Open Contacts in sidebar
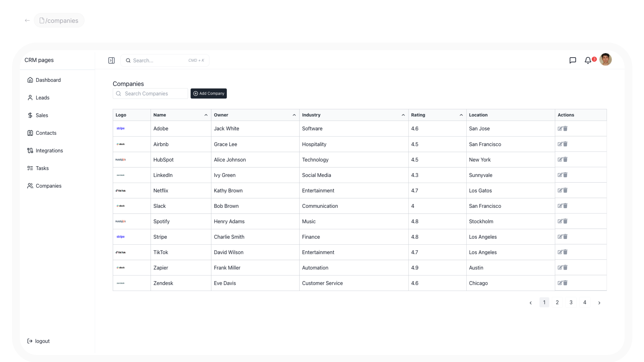The image size is (644, 362). point(42,133)
